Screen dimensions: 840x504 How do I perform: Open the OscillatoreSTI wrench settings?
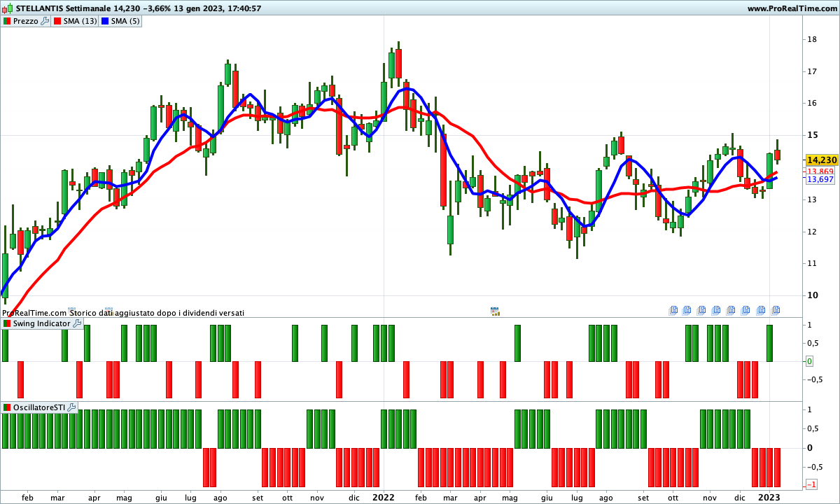(x=72, y=407)
